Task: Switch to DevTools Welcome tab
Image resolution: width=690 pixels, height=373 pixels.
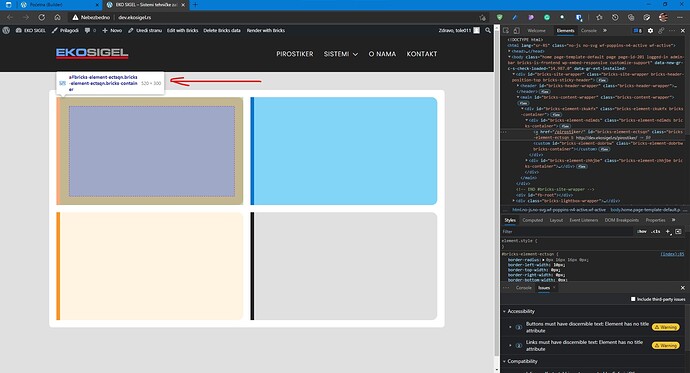Action: [x=536, y=30]
